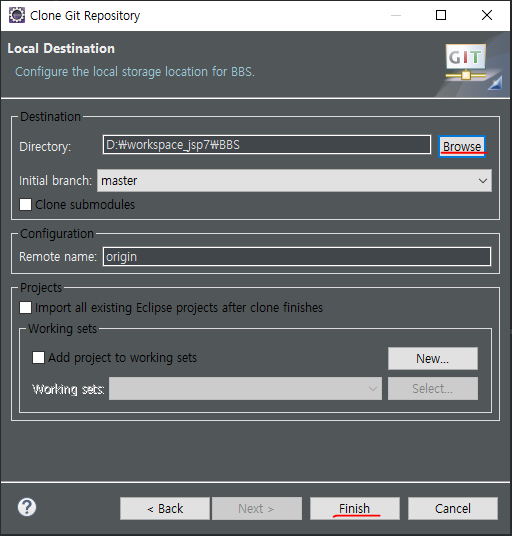Close the Clone Git Repository window
This screenshot has width=512, height=536.
[487, 15]
